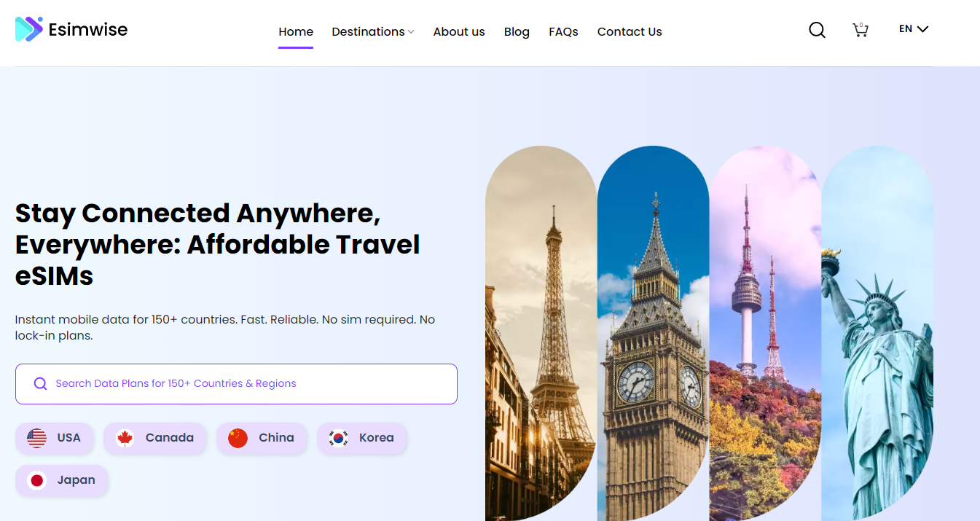
Task: Open the EN language selector
Action: tap(914, 29)
